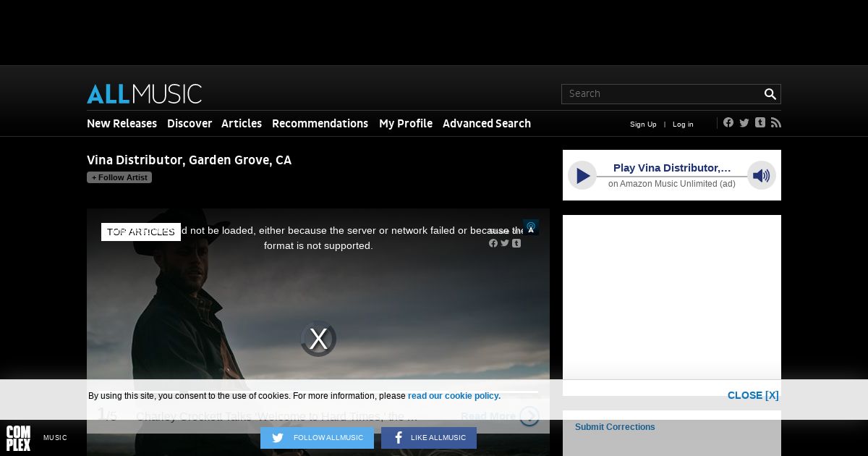Click 'on Amazon Music Unlimited (ad)' text

(672, 184)
